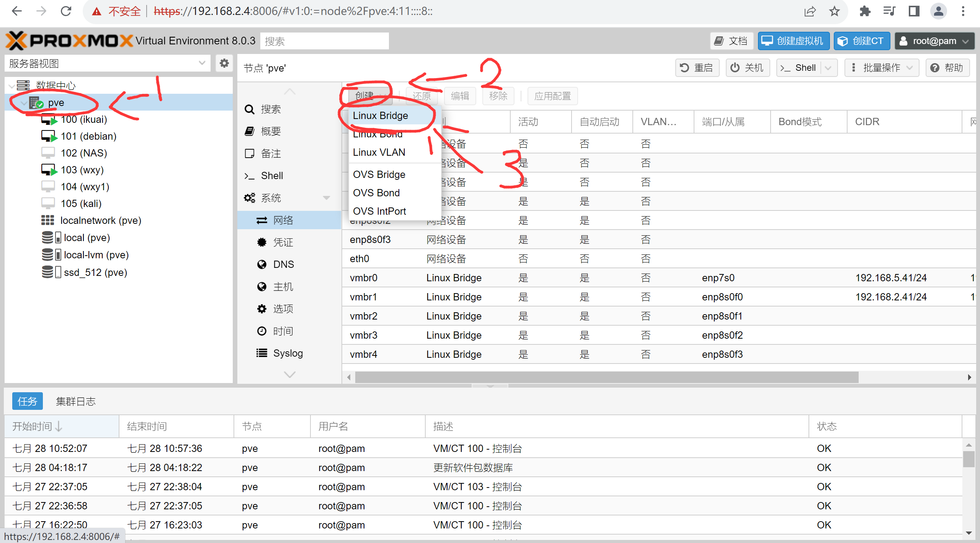Switch to the 集群日志 tab
The height and width of the screenshot is (543, 980).
coord(75,401)
